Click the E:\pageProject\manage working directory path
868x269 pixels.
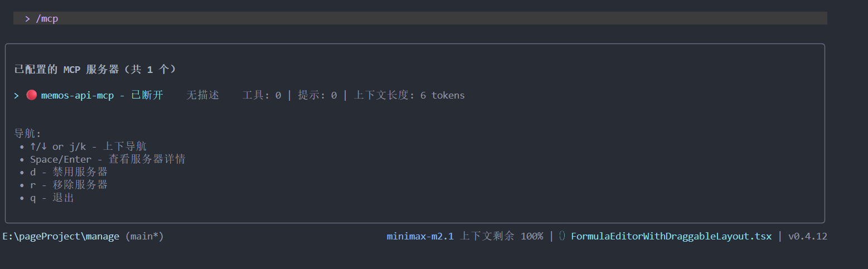[61, 236]
